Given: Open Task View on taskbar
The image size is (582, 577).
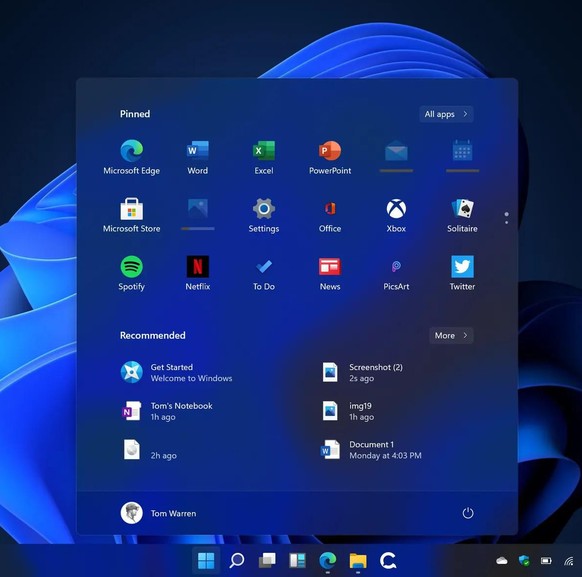Looking at the screenshot, I should click(267, 560).
